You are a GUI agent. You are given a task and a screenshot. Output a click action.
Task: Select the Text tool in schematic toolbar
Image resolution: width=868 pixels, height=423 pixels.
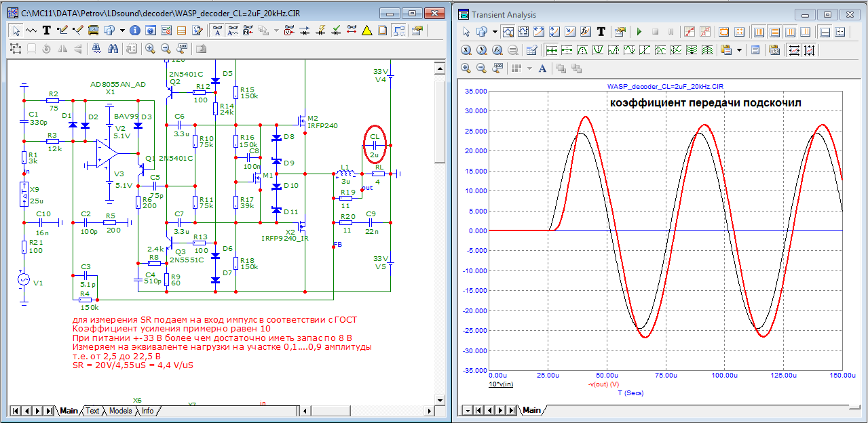pos(46,31)
